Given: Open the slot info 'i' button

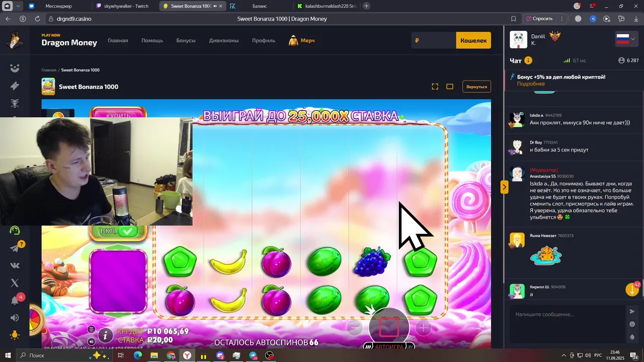Looking at the screenshot, I should 105,335.
